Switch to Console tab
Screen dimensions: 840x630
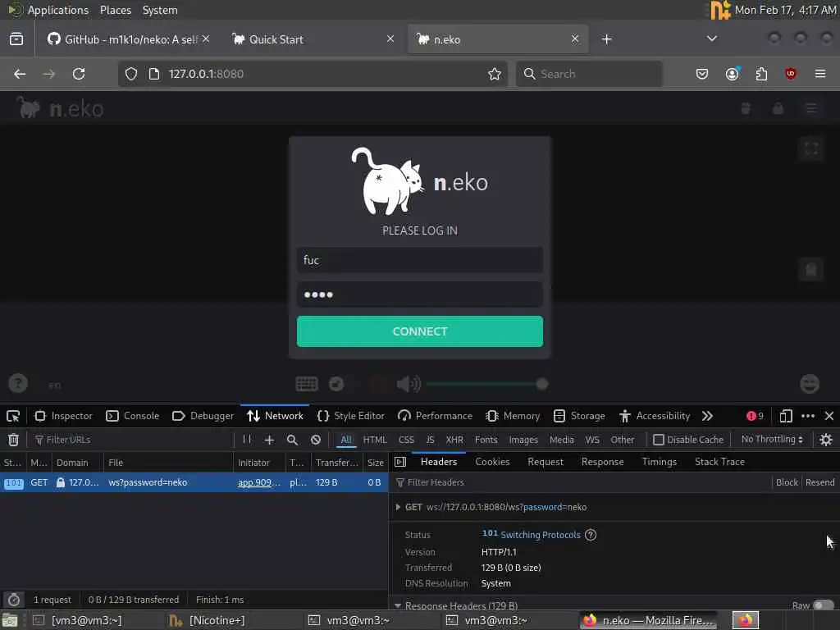[x=132, y=416]
